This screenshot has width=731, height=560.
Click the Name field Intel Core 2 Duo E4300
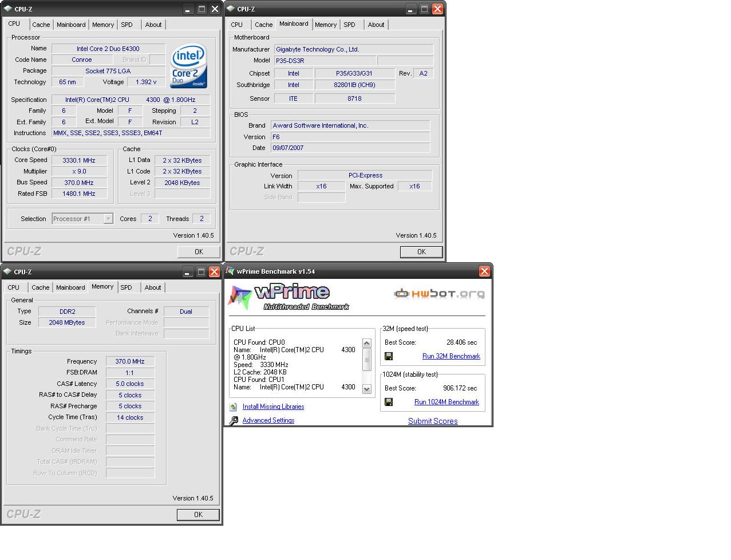click(x=108, y=49)
